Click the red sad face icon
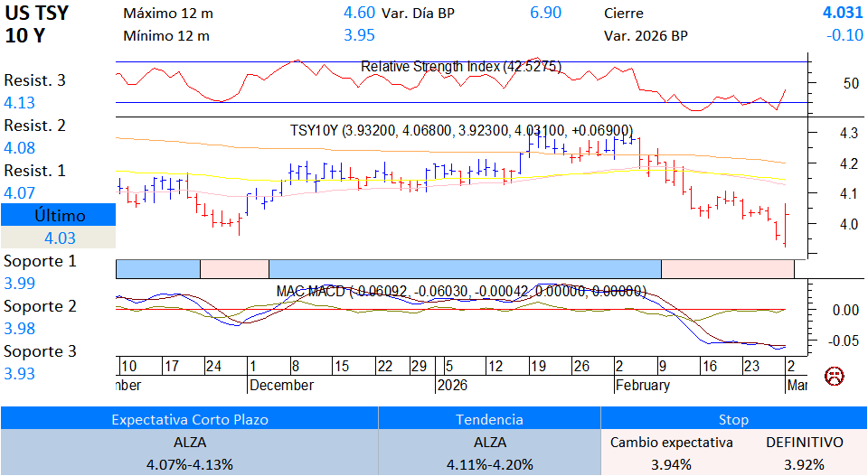The image size is (868, 476). coord(833,375)
